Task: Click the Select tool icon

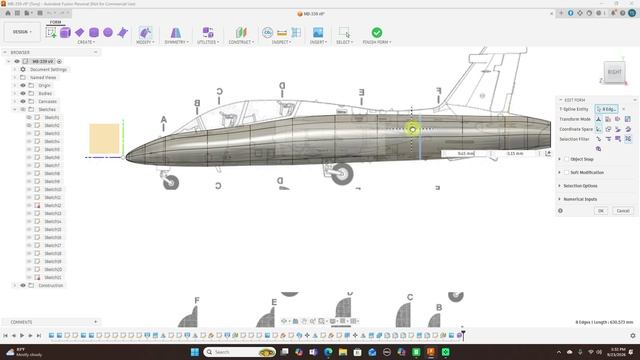Action: (344, 33)
